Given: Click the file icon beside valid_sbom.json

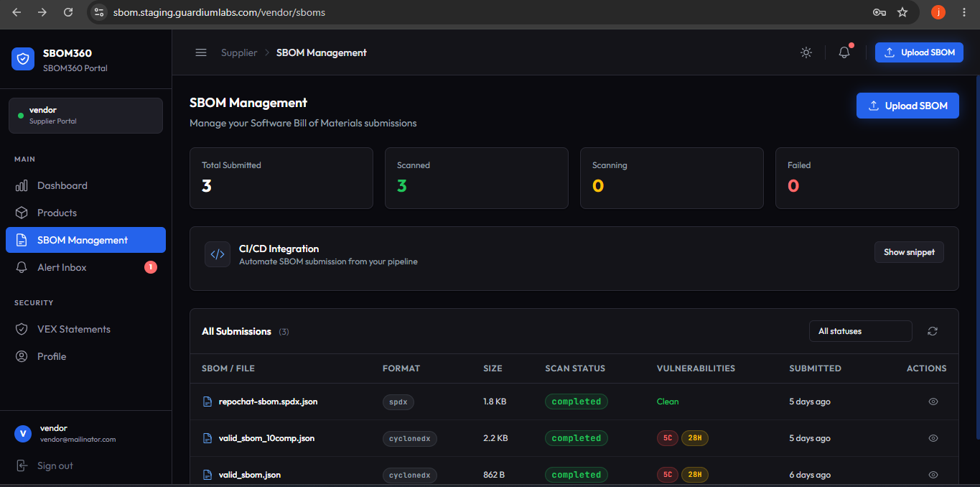Looking at the screenshot, I should click(207, 475).
